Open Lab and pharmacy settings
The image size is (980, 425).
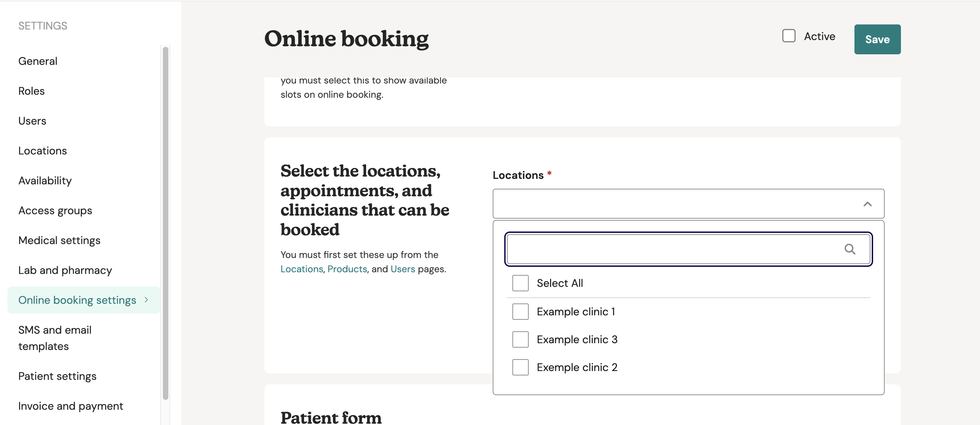[x=65, y=270]
